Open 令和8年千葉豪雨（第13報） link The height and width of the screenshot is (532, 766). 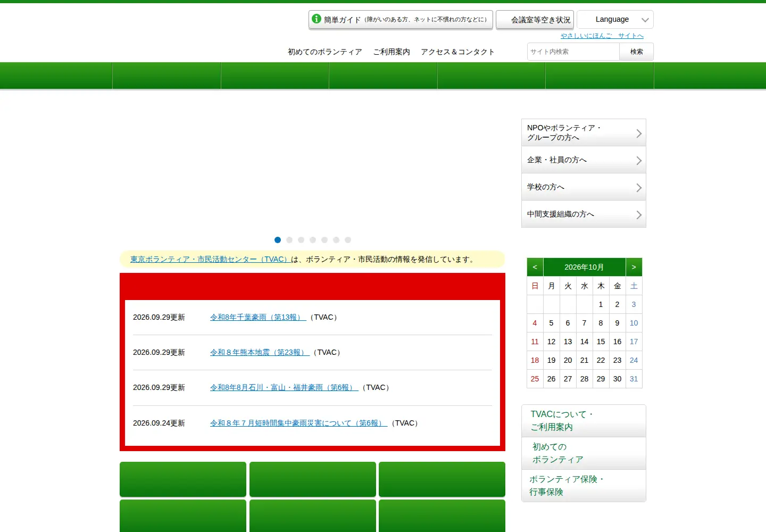point(258,317)
